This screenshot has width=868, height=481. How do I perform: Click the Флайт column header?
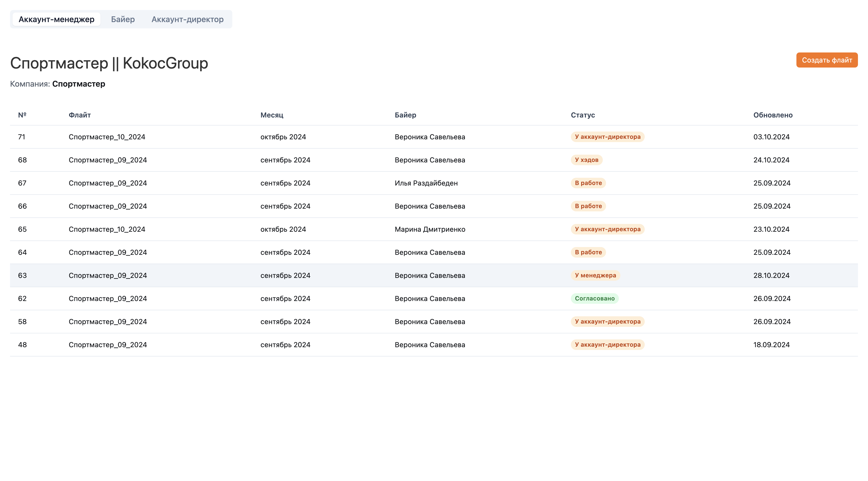click(80, 115)
